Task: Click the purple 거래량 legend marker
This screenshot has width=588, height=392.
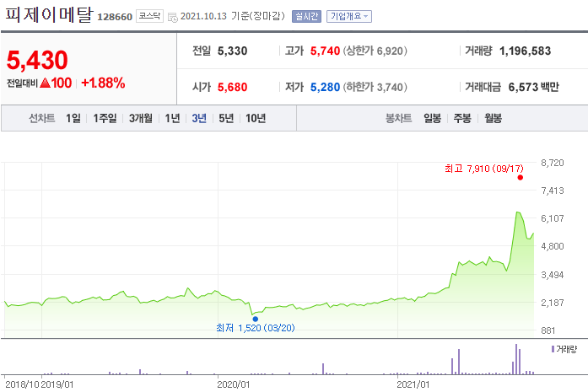Action: click(x=553, y=349)
